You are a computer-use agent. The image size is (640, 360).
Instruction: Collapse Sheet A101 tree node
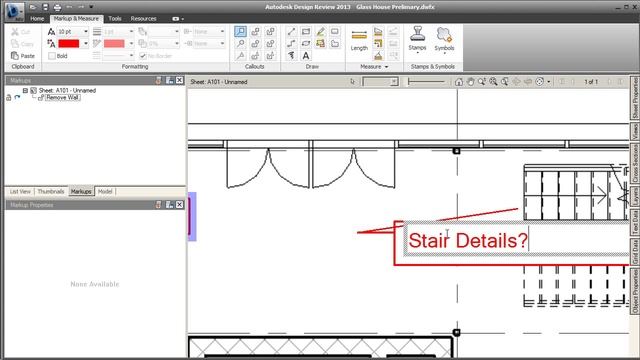(25, 91)
